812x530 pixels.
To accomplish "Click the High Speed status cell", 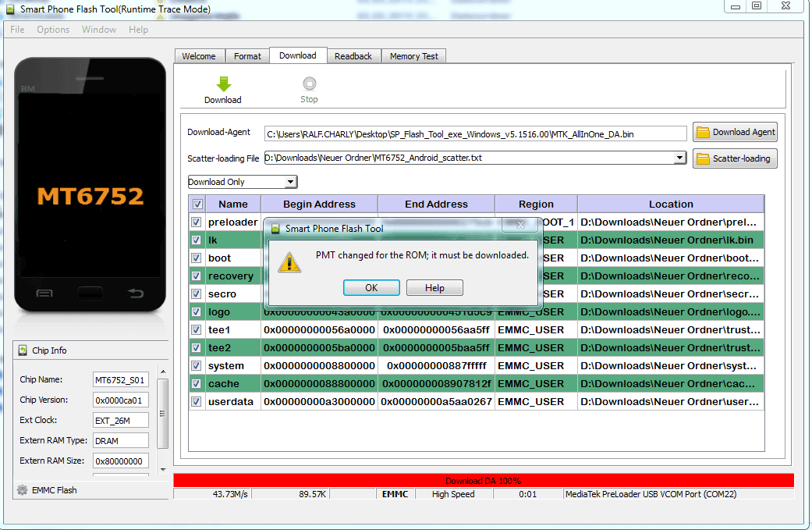I will pyautogui.click(x=454, y=494).
